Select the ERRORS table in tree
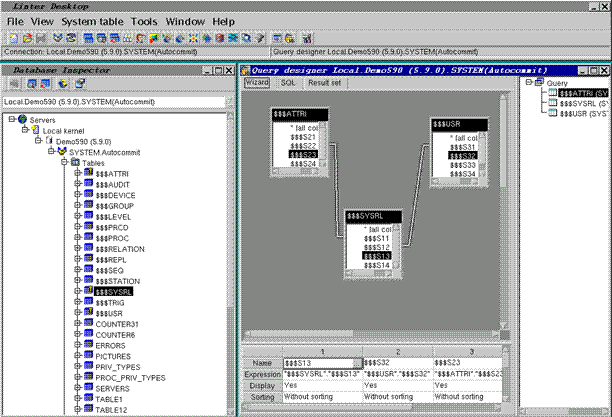The image size is (612, 417). [x=111, y=345]
